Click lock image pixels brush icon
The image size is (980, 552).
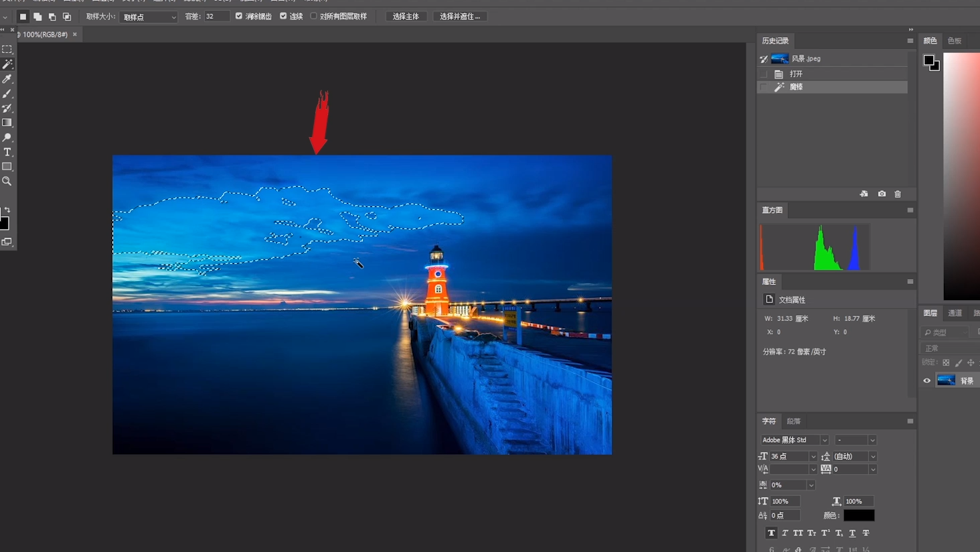tap(959, 362)
